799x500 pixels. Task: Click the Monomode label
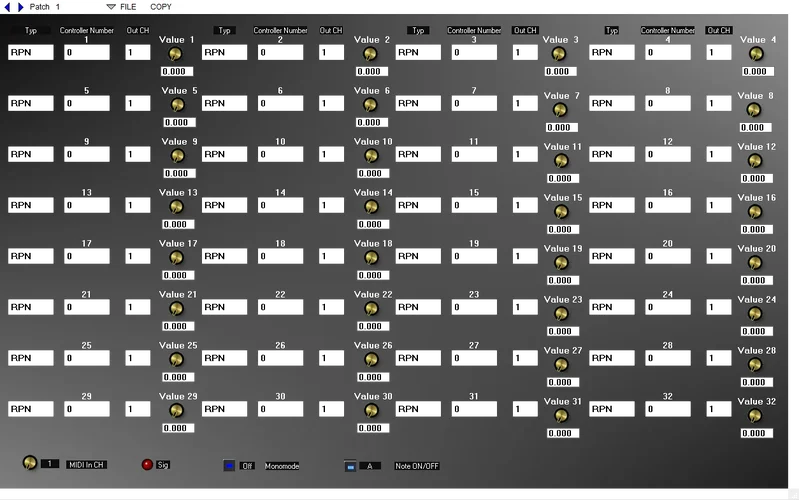[282, 466]
